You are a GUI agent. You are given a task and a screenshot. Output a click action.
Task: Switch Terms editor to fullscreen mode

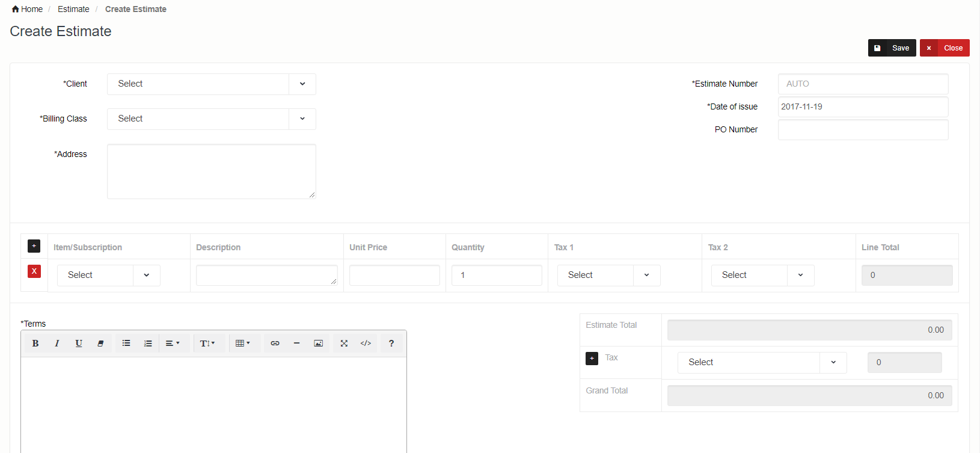(344, 344)
